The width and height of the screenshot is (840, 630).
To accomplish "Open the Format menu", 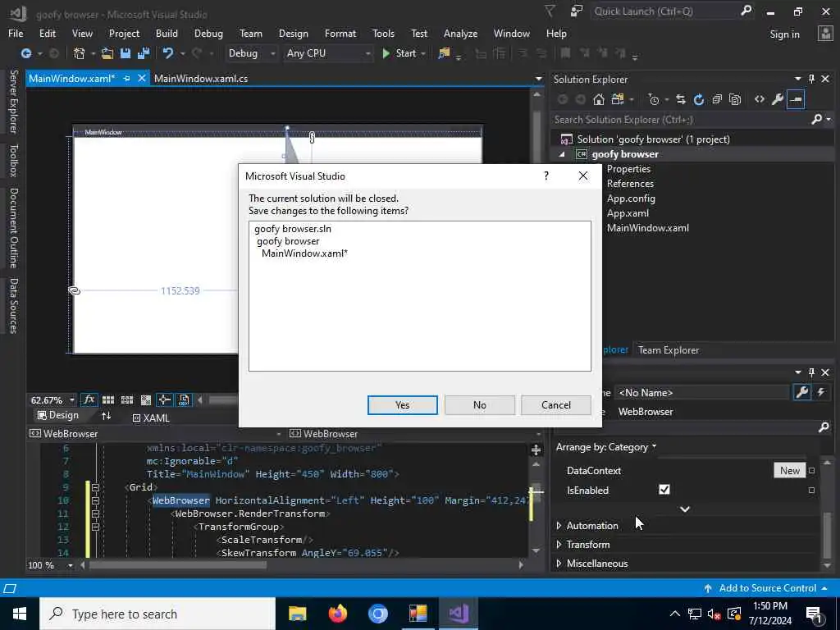I will click(340, 33).
